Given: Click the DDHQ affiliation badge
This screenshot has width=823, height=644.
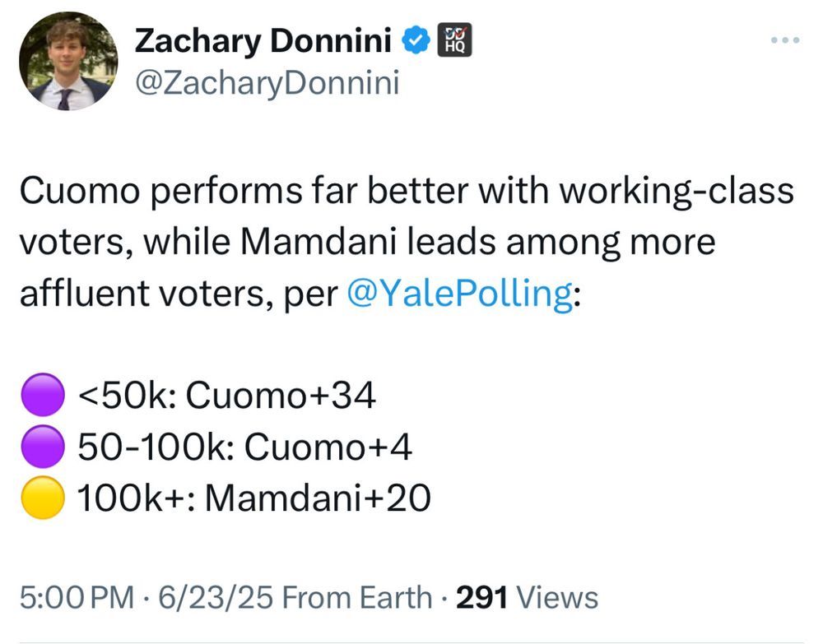Looking at the screenshot, I should pos(454,39).
